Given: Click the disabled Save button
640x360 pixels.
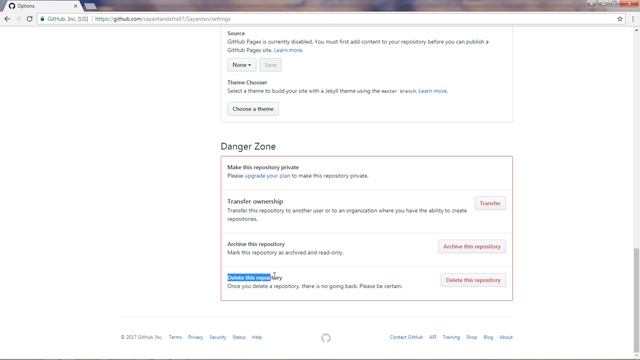Looking at the screenshot, I should pyautogui.click(x=270, y=65).
